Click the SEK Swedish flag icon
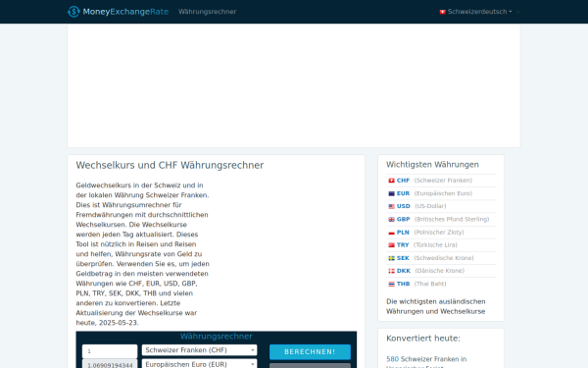The height and width of the screenshot is (368, 588). (391, 258)
